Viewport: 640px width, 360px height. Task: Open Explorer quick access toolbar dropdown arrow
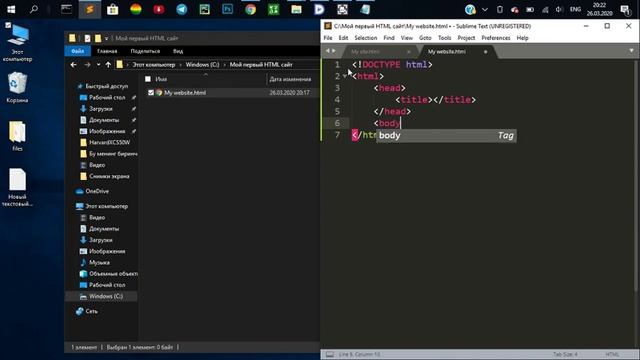106,38
